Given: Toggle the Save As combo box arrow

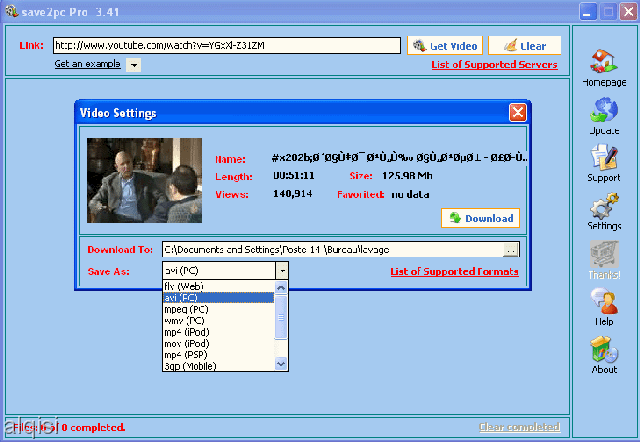Looking at the screenshot, I should (282, 271).
